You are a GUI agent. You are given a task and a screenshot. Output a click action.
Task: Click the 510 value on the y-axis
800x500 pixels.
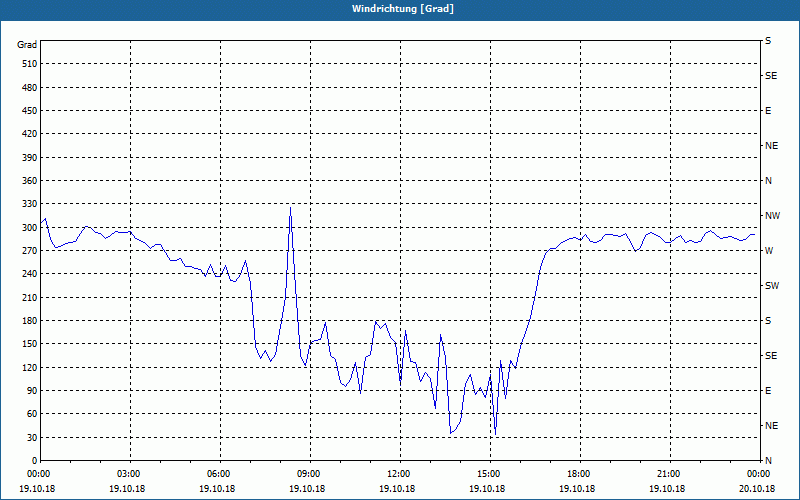(x=29, y=64)
